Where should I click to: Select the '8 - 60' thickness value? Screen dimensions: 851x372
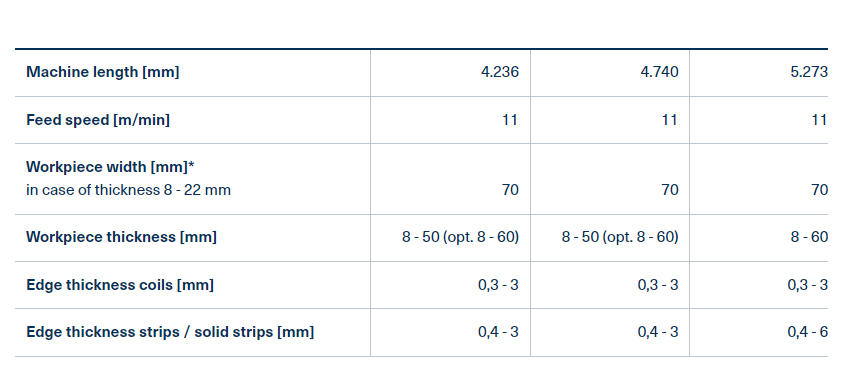(809, 237)
